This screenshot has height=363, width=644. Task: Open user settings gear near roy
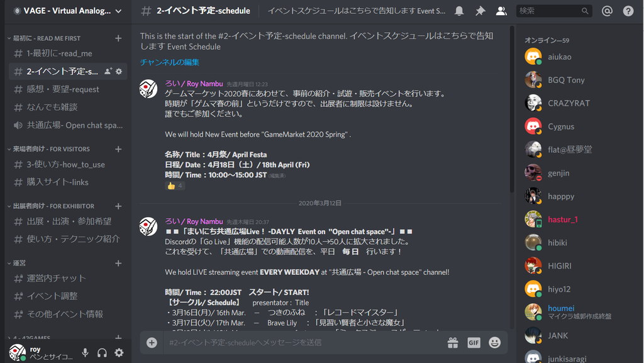[x=119, y=353]
